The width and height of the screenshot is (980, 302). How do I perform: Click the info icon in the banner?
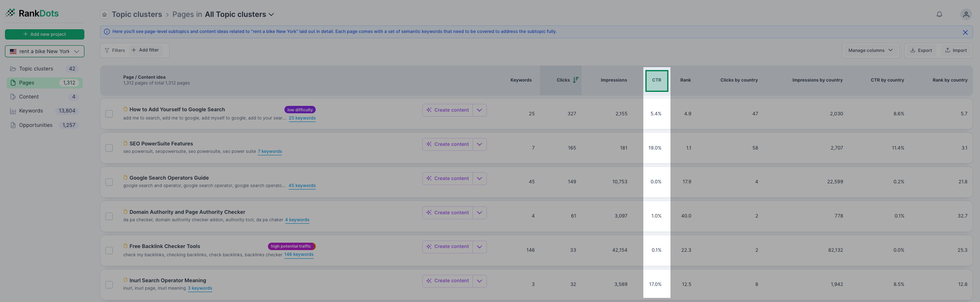click(107, 32)
